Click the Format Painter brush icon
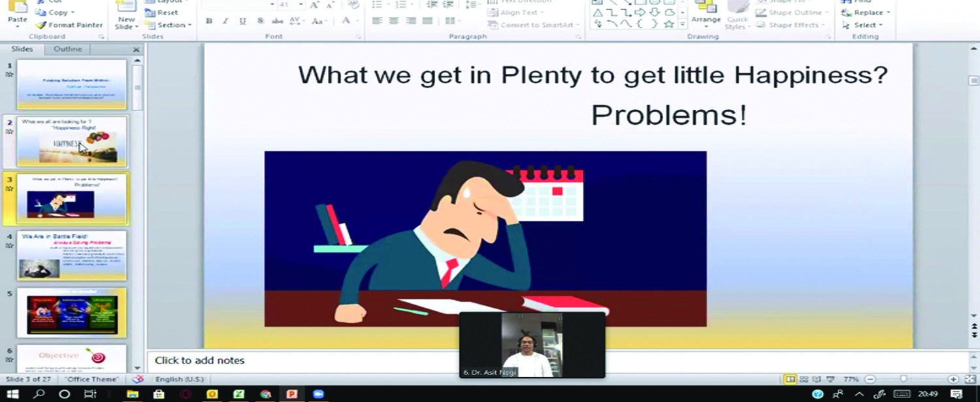The height and width of the screenshot is (402, 980). (x=41, y=25)
